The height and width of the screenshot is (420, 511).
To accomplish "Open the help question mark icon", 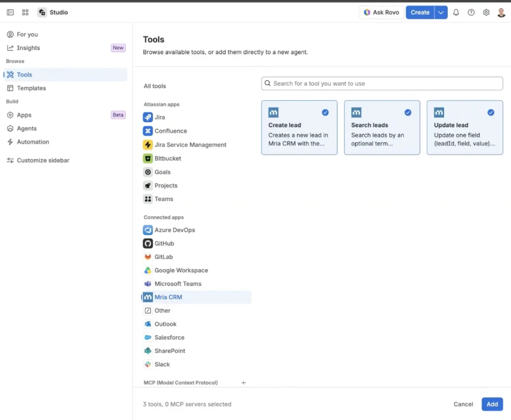I will [x=471, y=12].
